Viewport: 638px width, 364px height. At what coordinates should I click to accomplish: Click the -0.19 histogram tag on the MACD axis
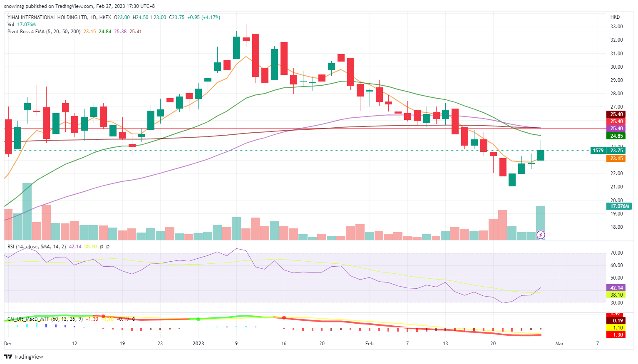click(616, 321)
